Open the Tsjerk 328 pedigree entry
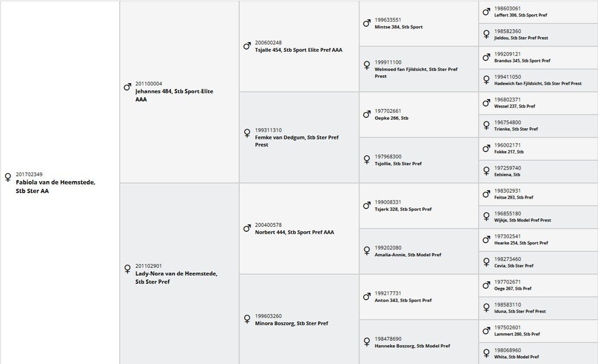This screenshot has height=364, width=598. pos(403,209)
